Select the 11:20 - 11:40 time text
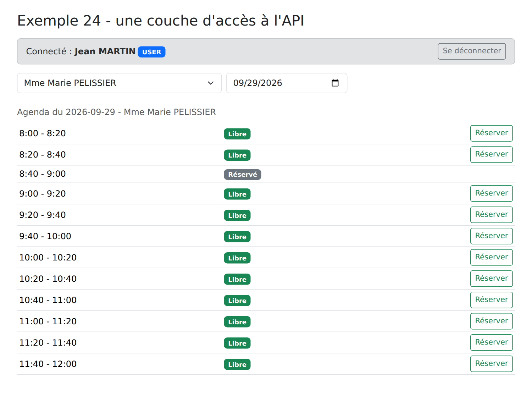The width and height of the screenshot is (532, 396). click(48, 343)
